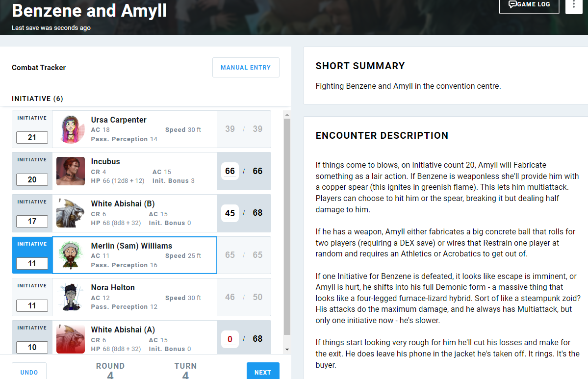The height and width of the screenshot is (379, 588).
Task: Open the Game Log panel
Action: pos(529,4)
